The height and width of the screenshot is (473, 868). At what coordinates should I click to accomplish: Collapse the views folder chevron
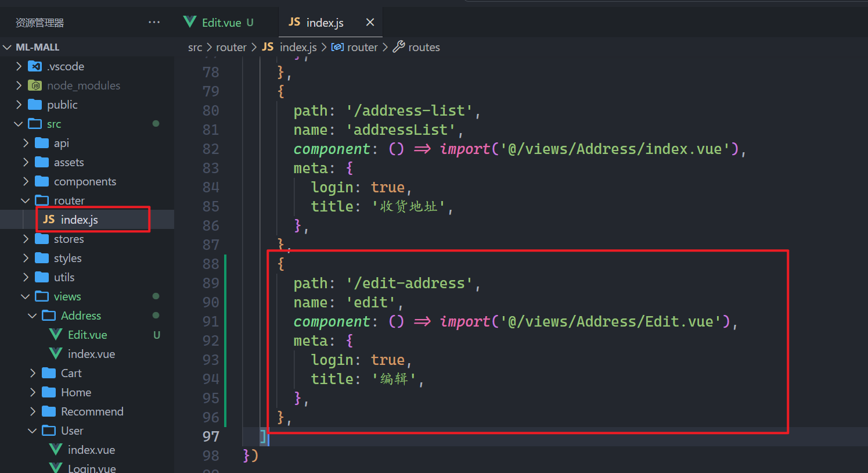[x=26, y=296]
